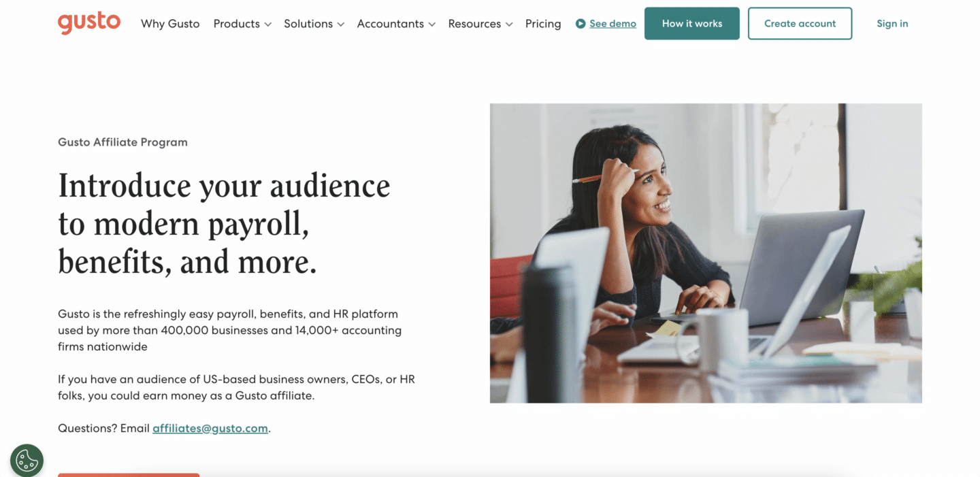Click the chevron arrow next to Accountants
This screenshot has height=477, width=980.
click(x=431, y=24)
